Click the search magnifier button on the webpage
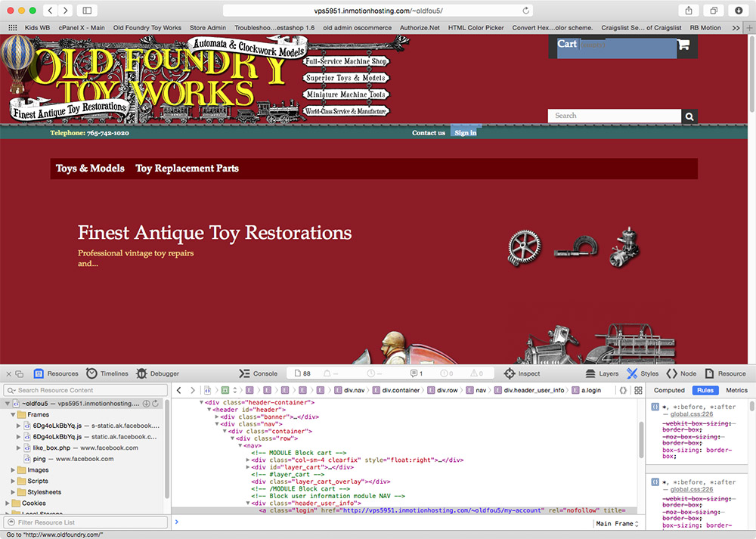The image size is (756, 539). coord(689,116)
